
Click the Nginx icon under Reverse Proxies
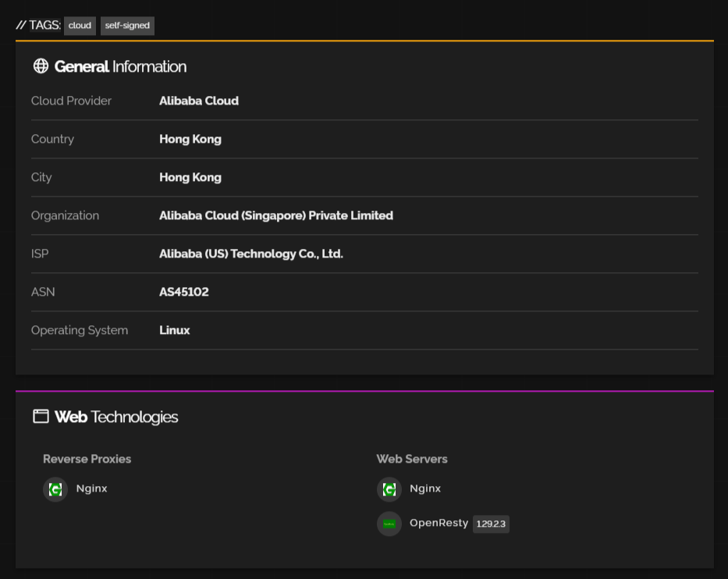pos(55,489)
